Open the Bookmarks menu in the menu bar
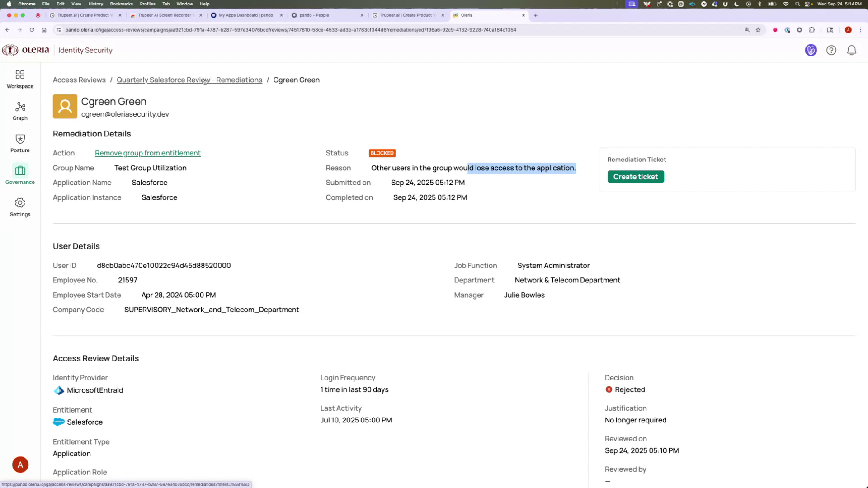Screen dimensions: 868x488 [121, 4]
